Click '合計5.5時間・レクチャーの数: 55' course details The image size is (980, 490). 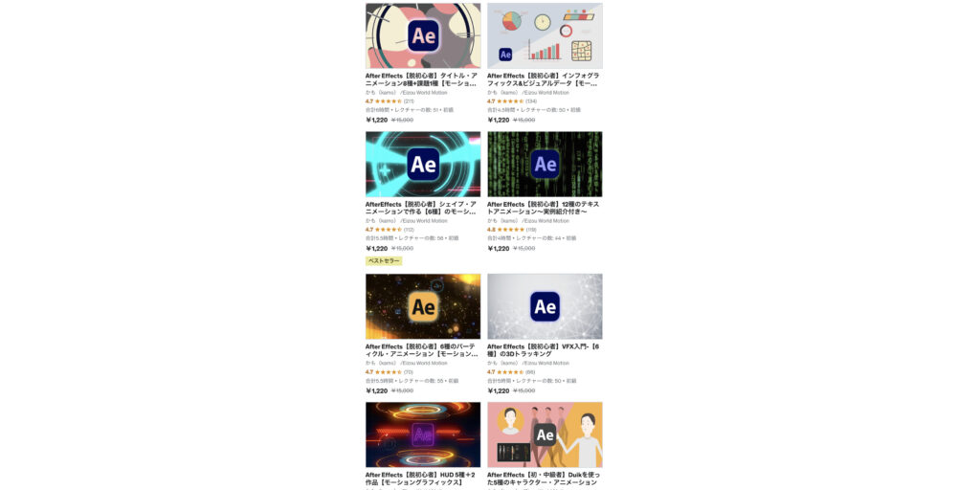pos(412,381)
